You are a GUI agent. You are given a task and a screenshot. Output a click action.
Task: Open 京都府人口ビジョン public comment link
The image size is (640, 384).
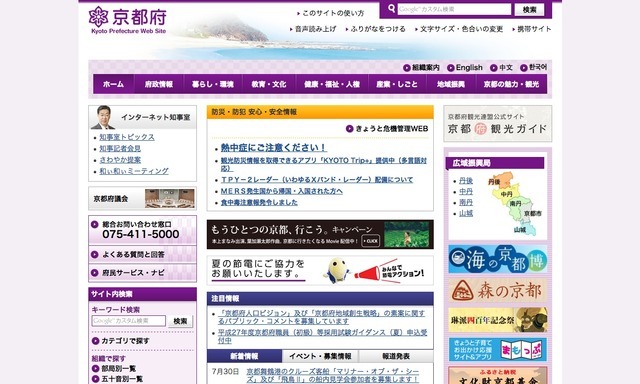point(321,317)
